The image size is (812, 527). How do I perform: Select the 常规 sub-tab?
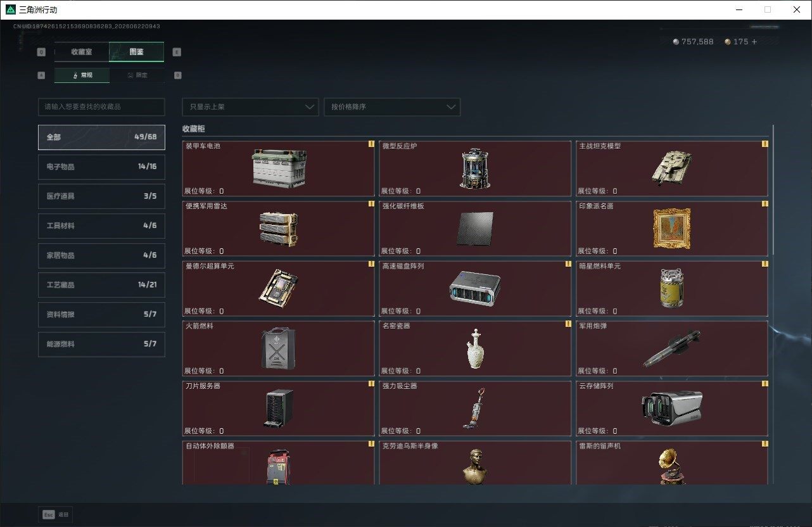82,75
